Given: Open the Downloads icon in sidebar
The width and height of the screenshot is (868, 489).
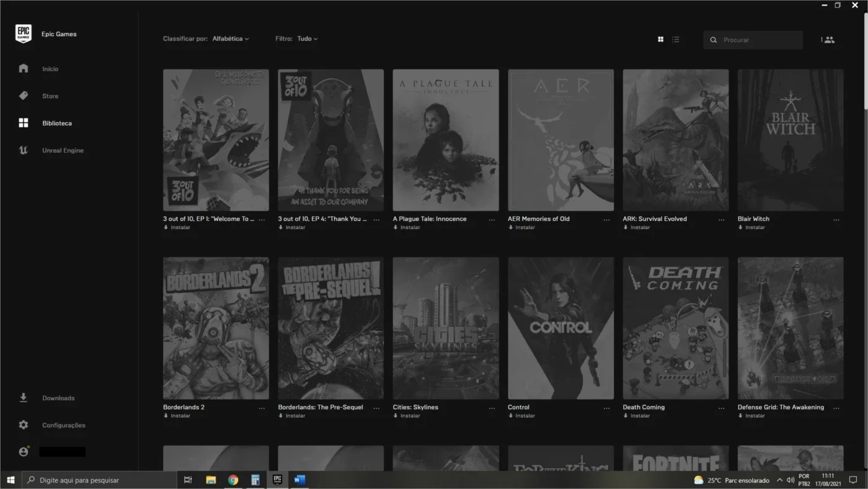Looking at the screenshot, I should [24, 398].
